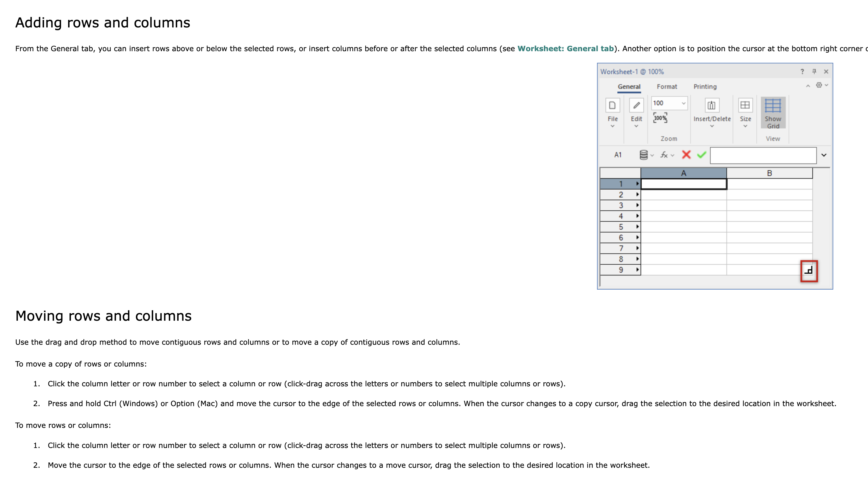
Task: Click the Size table icon
Action: pos(745,105)
